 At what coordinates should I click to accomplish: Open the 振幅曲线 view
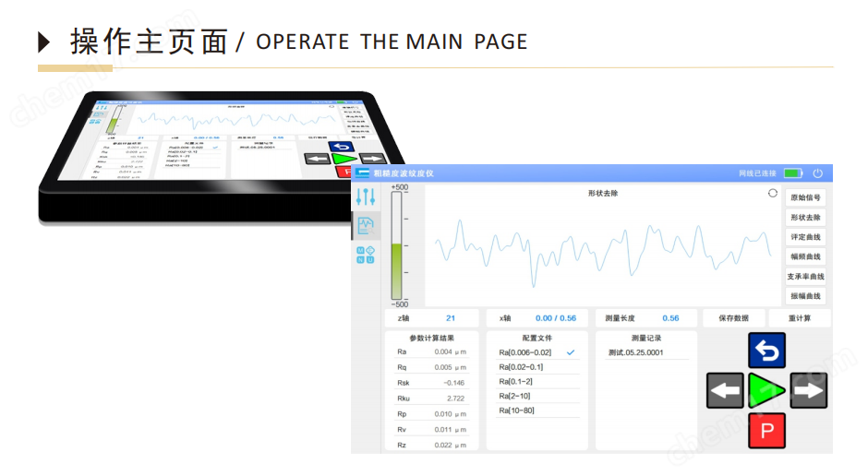pyautogui.click(x=805, y=296)
